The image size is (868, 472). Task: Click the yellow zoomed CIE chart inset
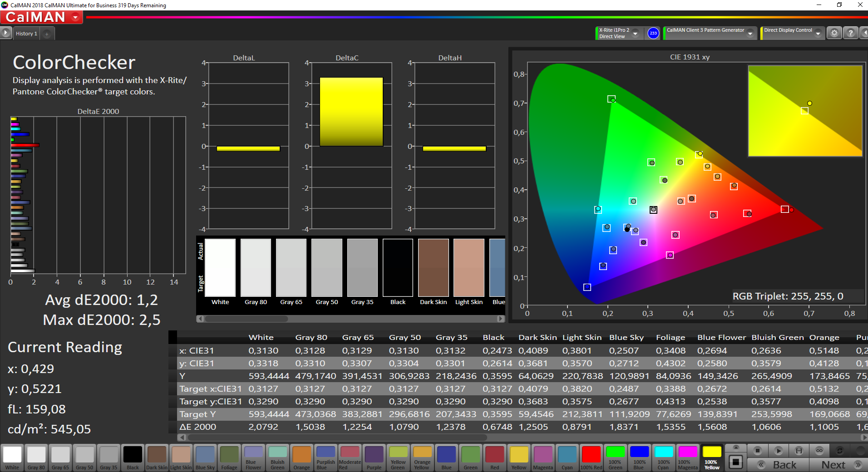[805, 111]
